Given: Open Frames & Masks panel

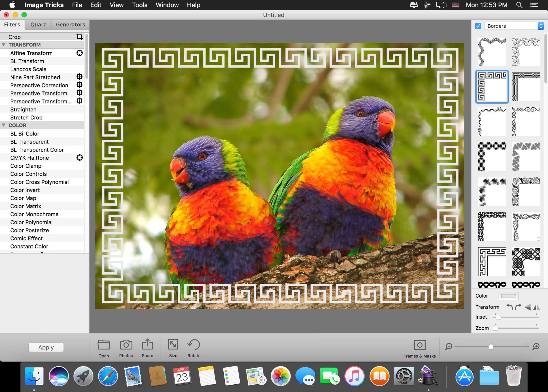Looking at the screenshot, I should [x=419, y=345].
